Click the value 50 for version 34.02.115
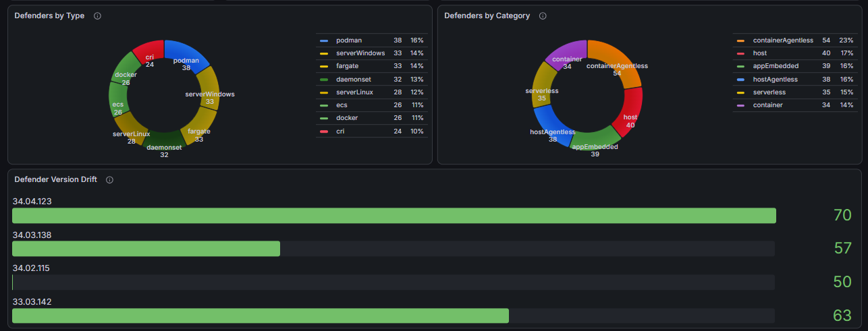Screen dimensions: 868x331 (842, 282)
